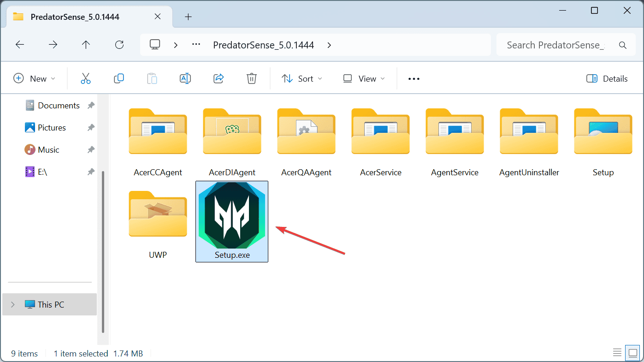Open the AgentUninstaller folder
Image resolution: width=644 pixels, height=362 pixels.
(x=529, y=143)
